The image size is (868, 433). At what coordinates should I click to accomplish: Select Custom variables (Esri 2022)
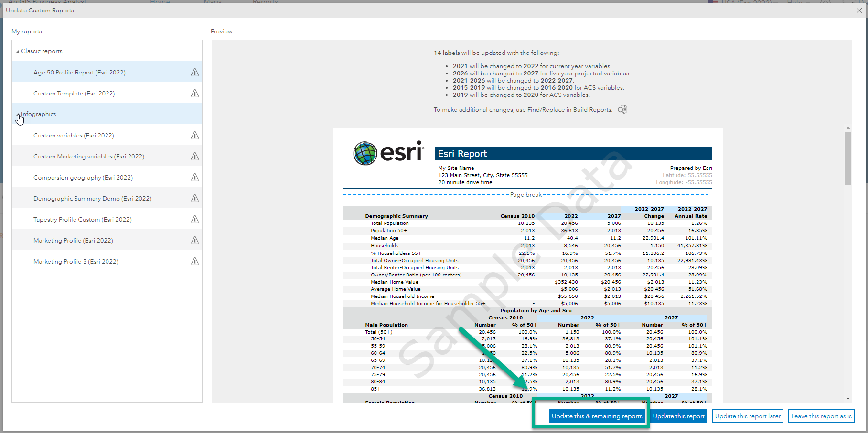point(107,136)
